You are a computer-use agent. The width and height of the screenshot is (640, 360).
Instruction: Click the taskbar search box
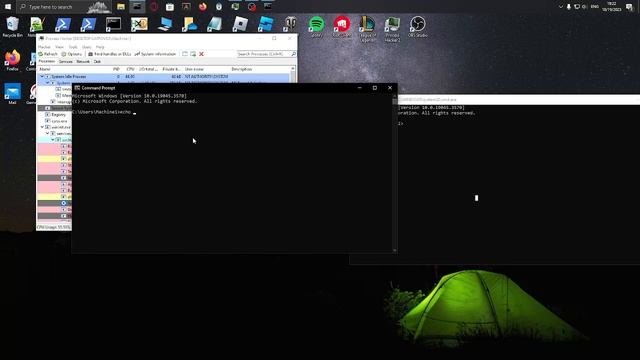(64, 7)
